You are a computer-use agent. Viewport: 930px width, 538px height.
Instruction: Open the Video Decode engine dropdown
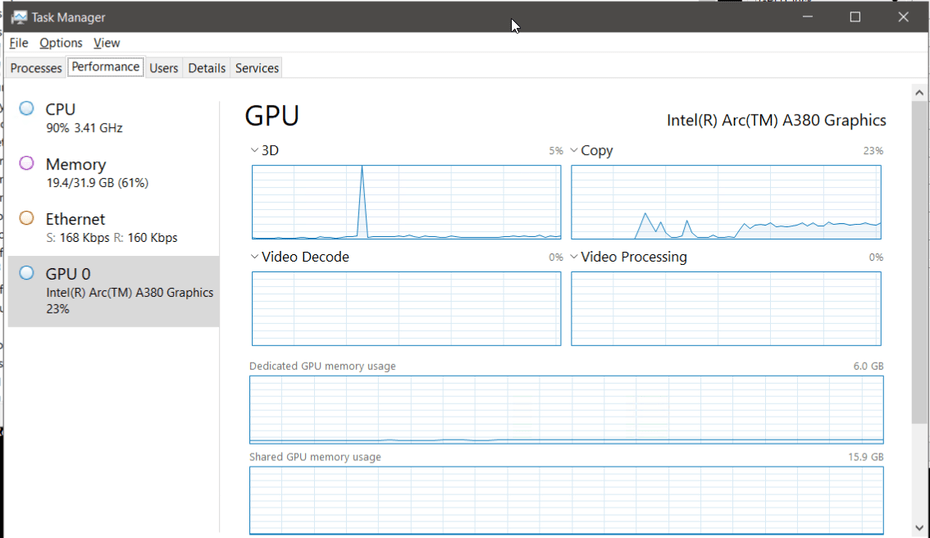click(255, 257)
